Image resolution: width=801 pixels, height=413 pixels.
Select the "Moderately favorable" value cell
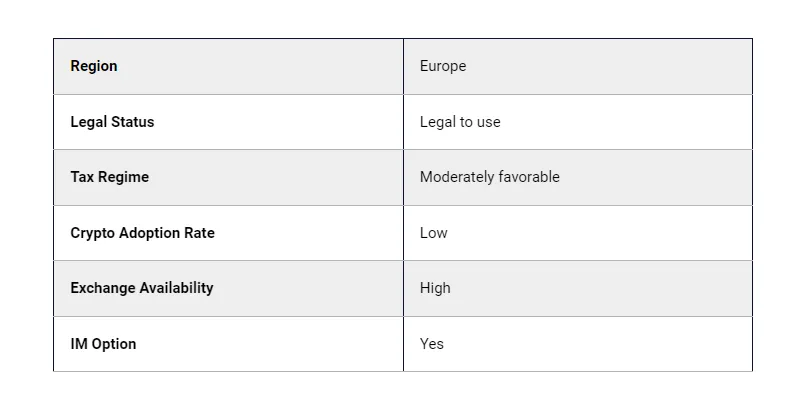coord(489,177)
